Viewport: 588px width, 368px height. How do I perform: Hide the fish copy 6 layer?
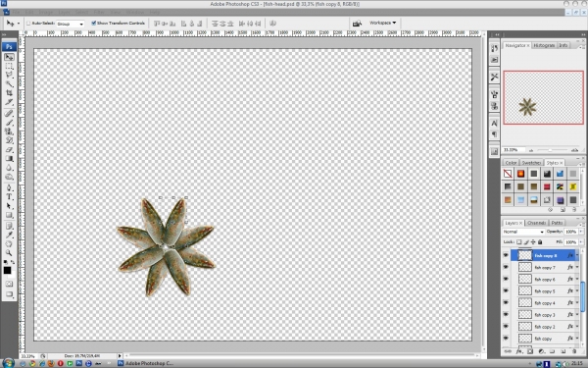click(x=506, y=279)
